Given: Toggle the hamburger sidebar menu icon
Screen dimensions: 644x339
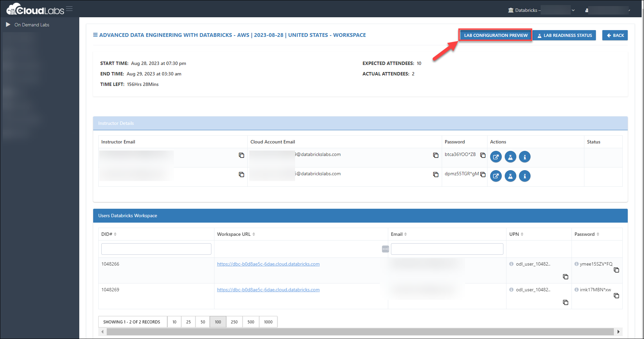Looking at the screenshot, I should pyautogui.click(x=69, y=9).
